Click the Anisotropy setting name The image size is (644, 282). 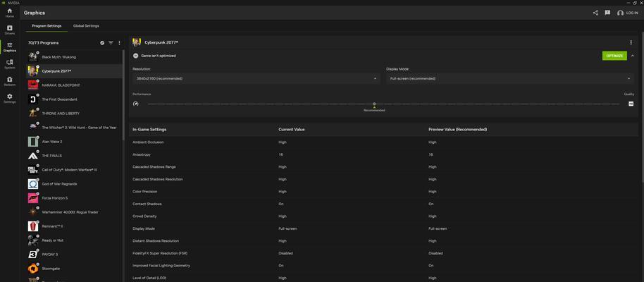click(x=142, y=154)
